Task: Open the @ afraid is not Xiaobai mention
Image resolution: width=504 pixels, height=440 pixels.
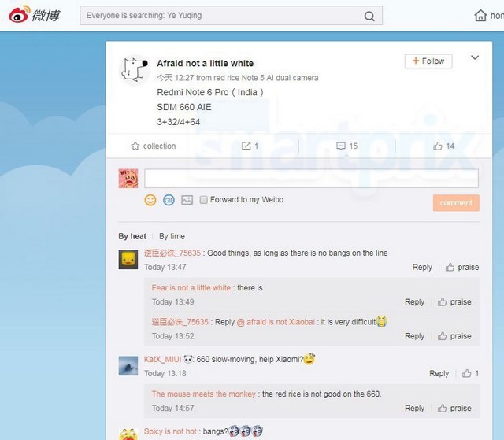Action: (x=276, y=322)
